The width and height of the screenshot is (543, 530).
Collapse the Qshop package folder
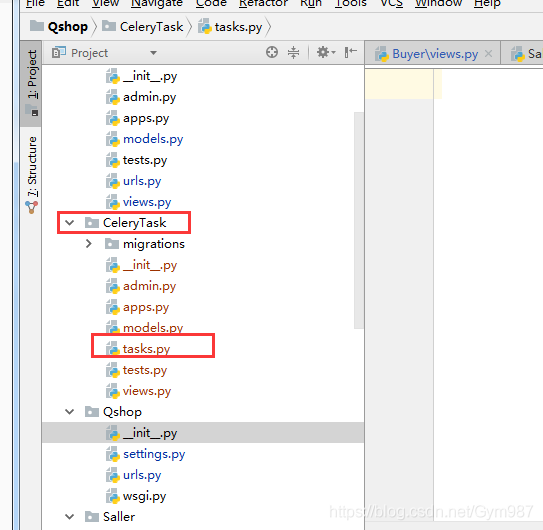point(70,412)
